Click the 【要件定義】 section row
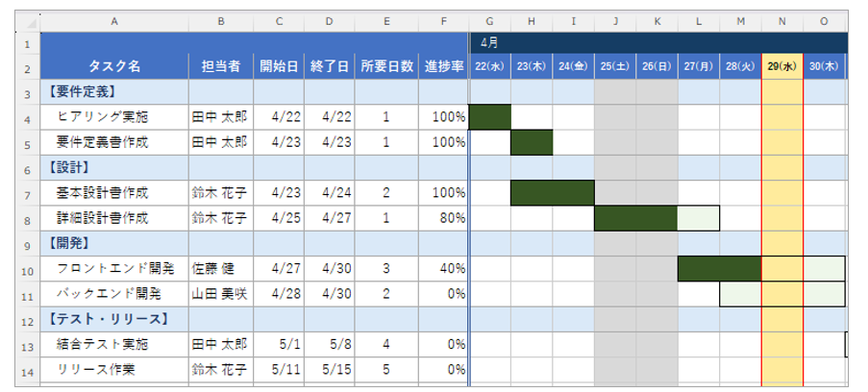The image size is (868, 392). 114,92
